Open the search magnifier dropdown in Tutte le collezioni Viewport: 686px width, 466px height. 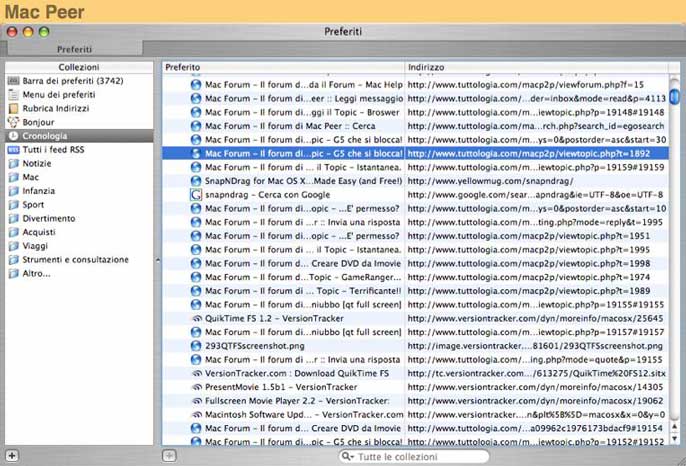[x=347, y=456]
